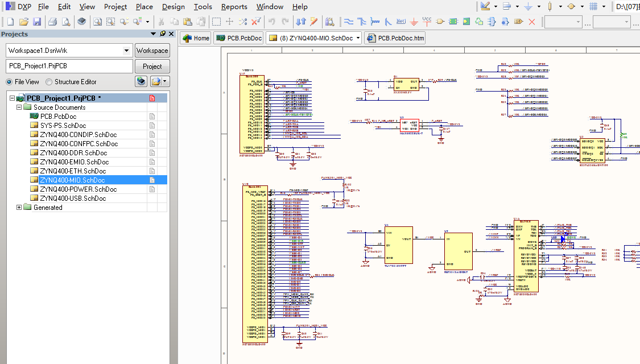
Task: Browse component libraries icon
Action: click(330, 22)
